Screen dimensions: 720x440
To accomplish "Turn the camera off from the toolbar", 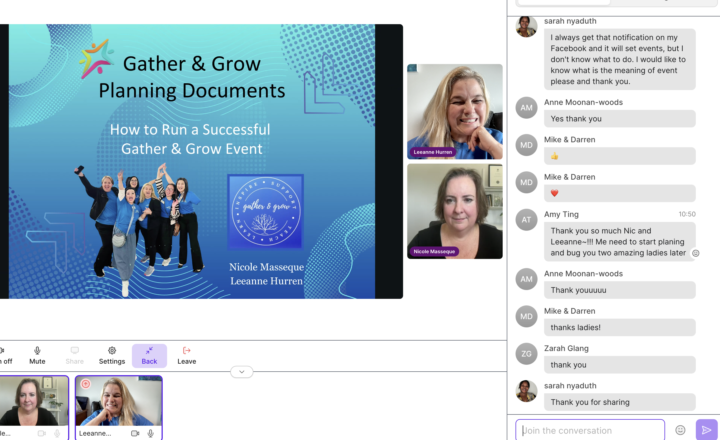I will click(x=6, y=355).
